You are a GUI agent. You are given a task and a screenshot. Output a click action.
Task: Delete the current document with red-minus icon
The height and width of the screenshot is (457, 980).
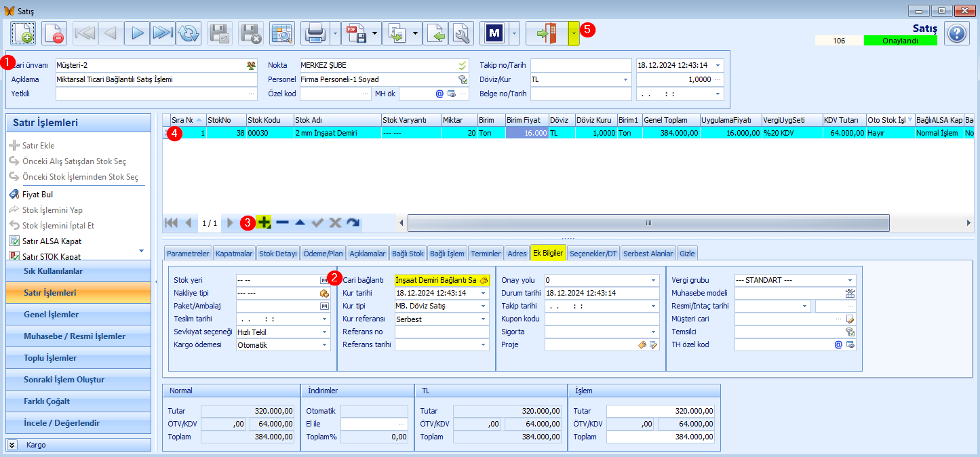tap(54, 33)
